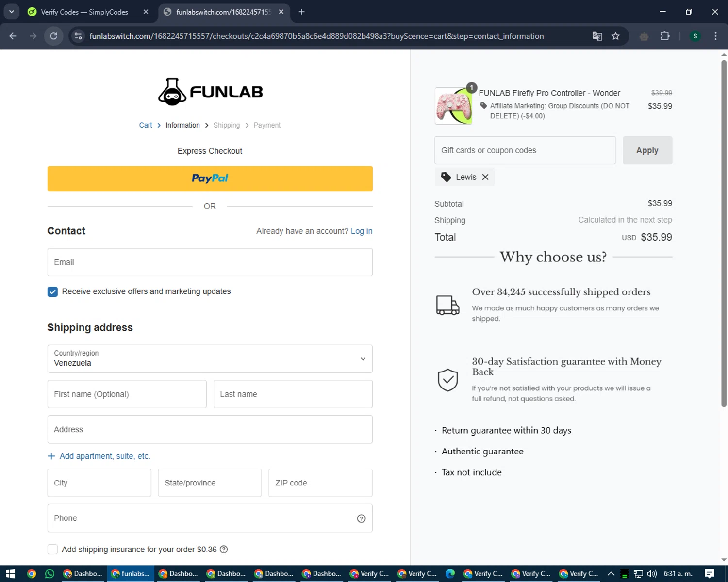Open a new browser tab
Viewport: 728px width, 582px height.
(301, 12)
